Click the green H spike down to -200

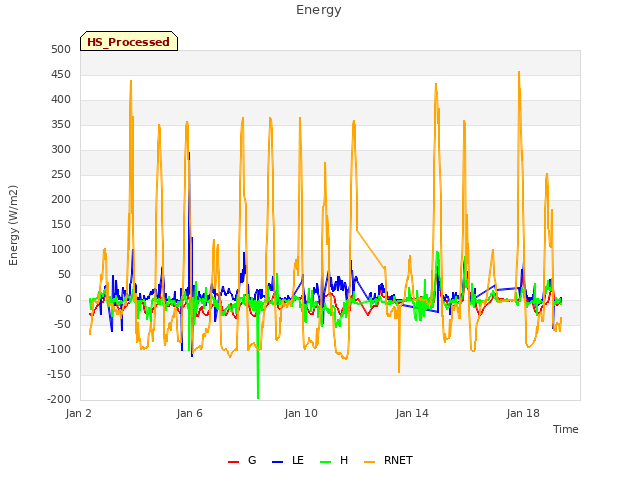258,397
